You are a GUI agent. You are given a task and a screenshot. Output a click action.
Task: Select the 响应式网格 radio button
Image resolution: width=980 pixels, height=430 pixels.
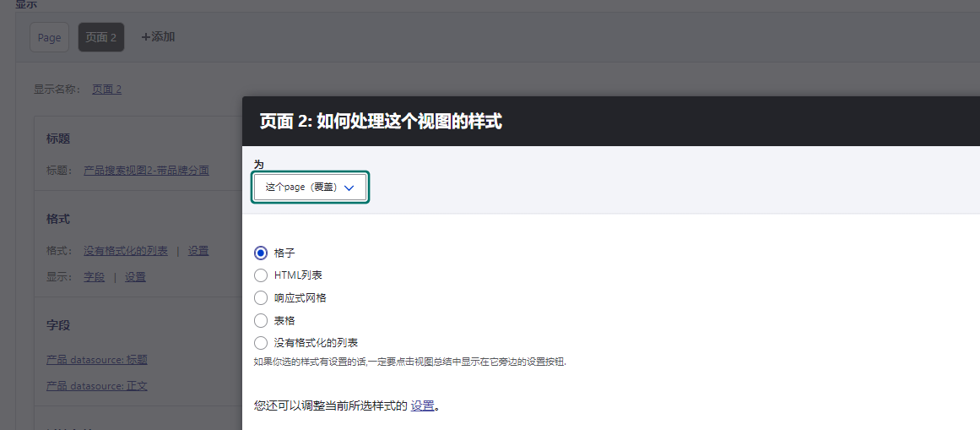pos(261,298)
